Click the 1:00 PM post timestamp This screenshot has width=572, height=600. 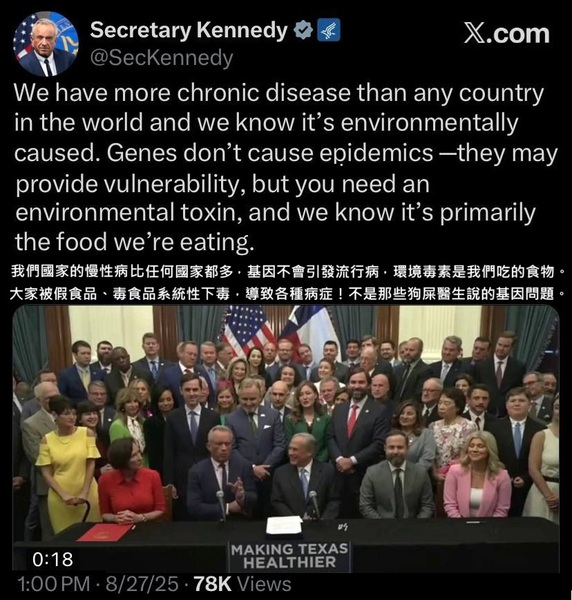click(x=54, y=584)
